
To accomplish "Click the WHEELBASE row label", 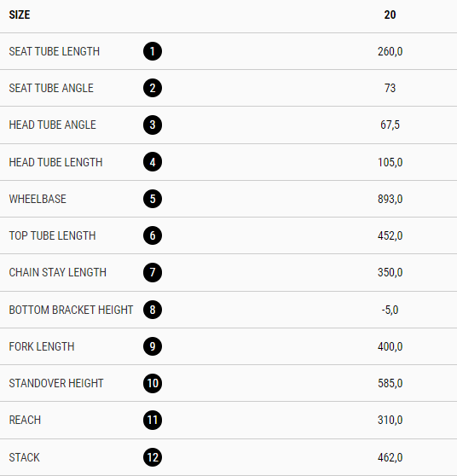I will (38, 199).
